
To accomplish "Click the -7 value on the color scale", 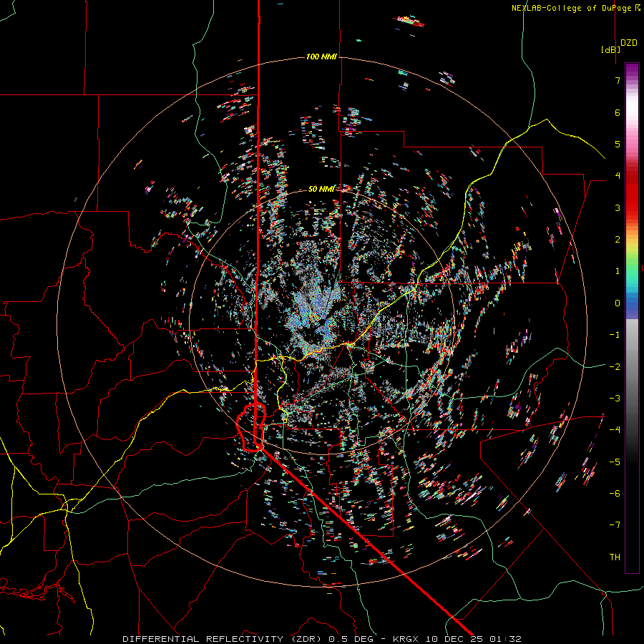I will pyautogui.click(x=615, y=525).
